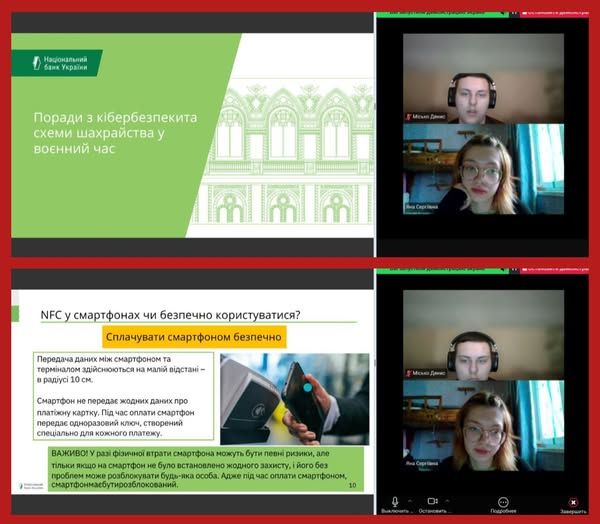
Task: Click red stop-sharing bar above NFC slide panel
Action: [554, 270]
